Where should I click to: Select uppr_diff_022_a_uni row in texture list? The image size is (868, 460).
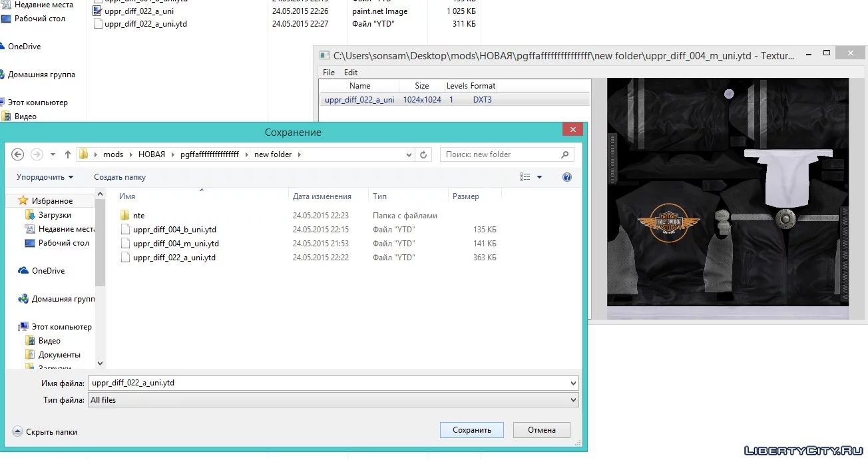point(455,100)
